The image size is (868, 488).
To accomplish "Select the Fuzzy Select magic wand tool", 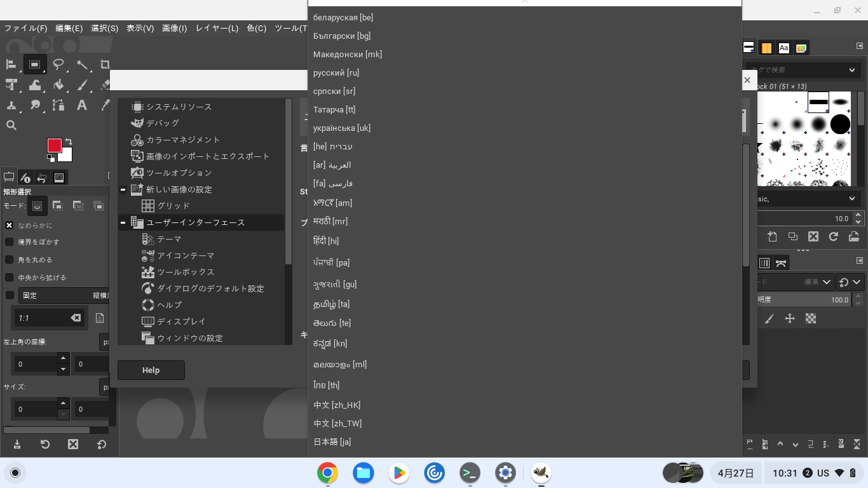I will coord(82,64).
